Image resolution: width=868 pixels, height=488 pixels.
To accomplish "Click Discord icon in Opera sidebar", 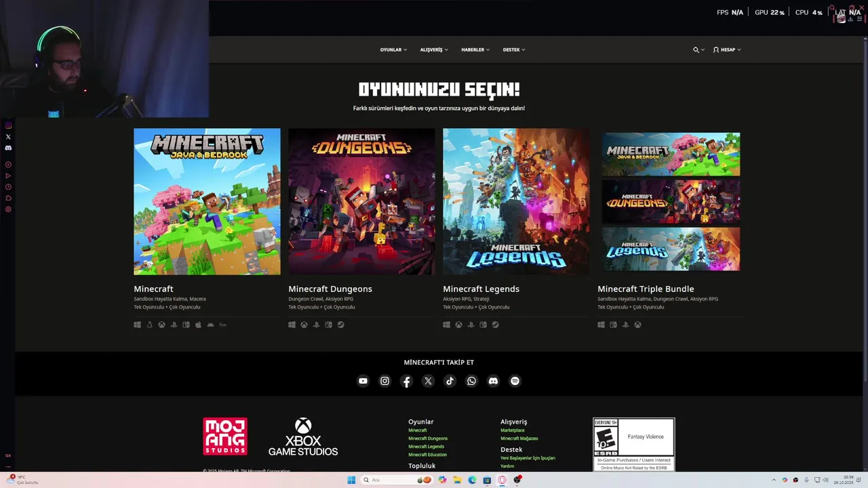I will [x=8, y=148].
